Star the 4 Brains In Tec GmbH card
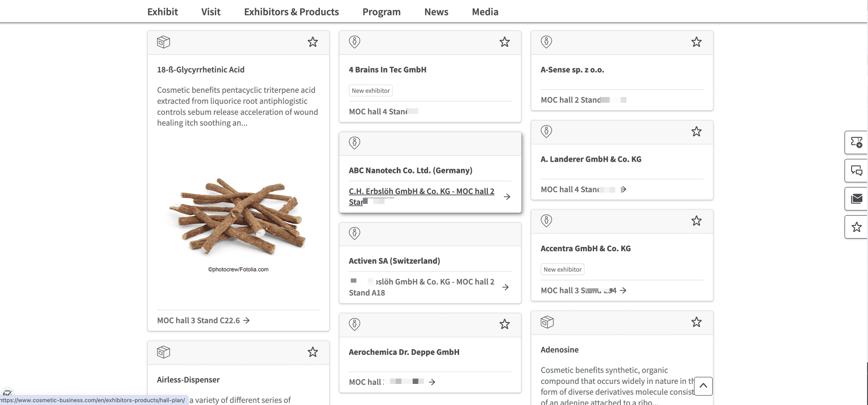868x405 pixels. tap(505, 42)
